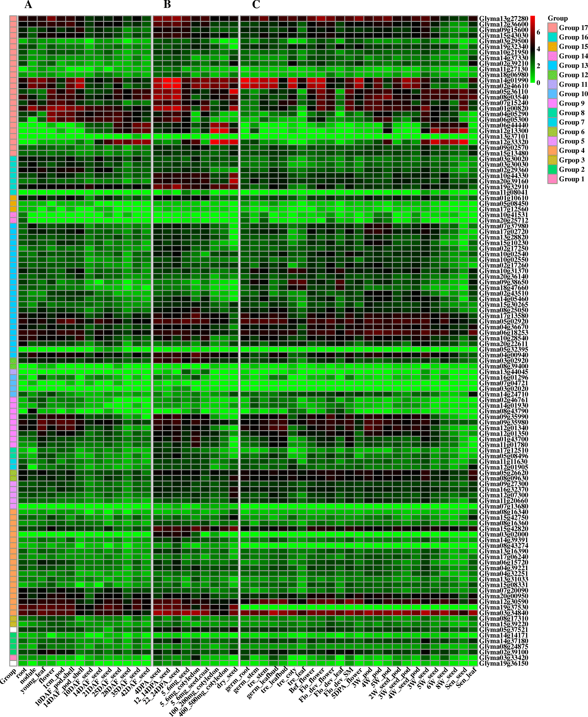This screenshot has width=588, height=717.
Task: Select gene label Glyma15g42820
Action: pos(504,529)
